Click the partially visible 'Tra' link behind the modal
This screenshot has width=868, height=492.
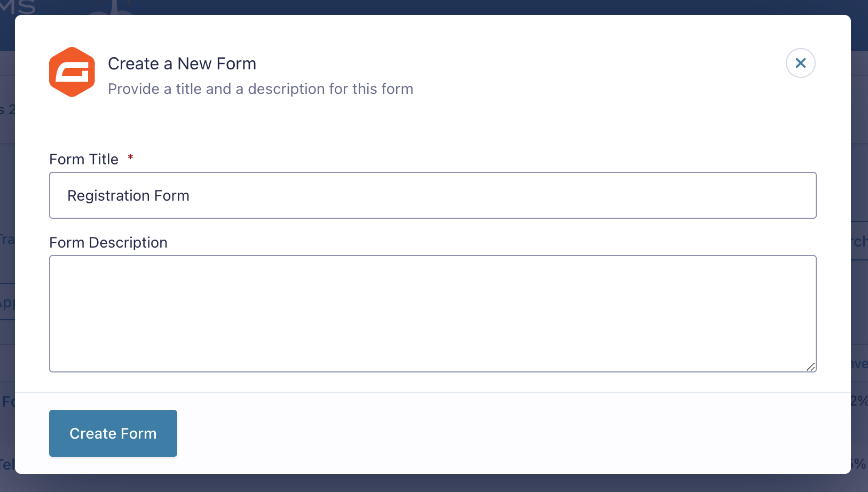[x=6, y=239]
